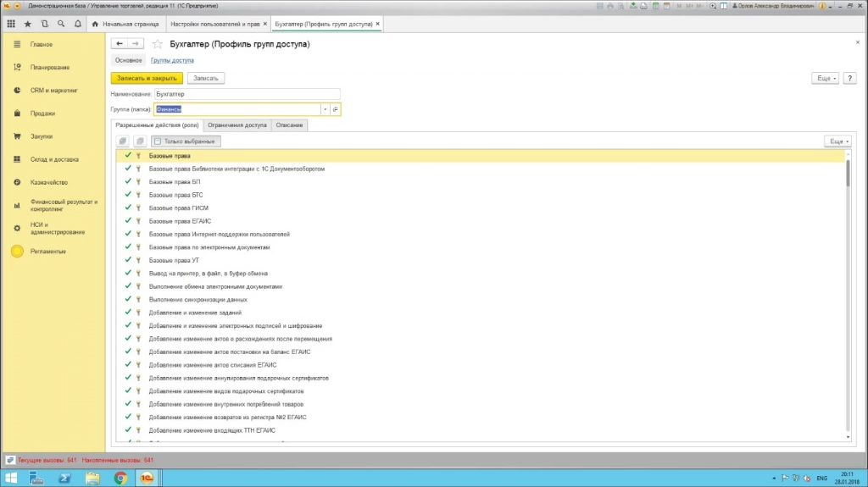Add the form to favorites with star
Image resolution: width=868 pixels, height=487 pixels.
pos(157,44)
